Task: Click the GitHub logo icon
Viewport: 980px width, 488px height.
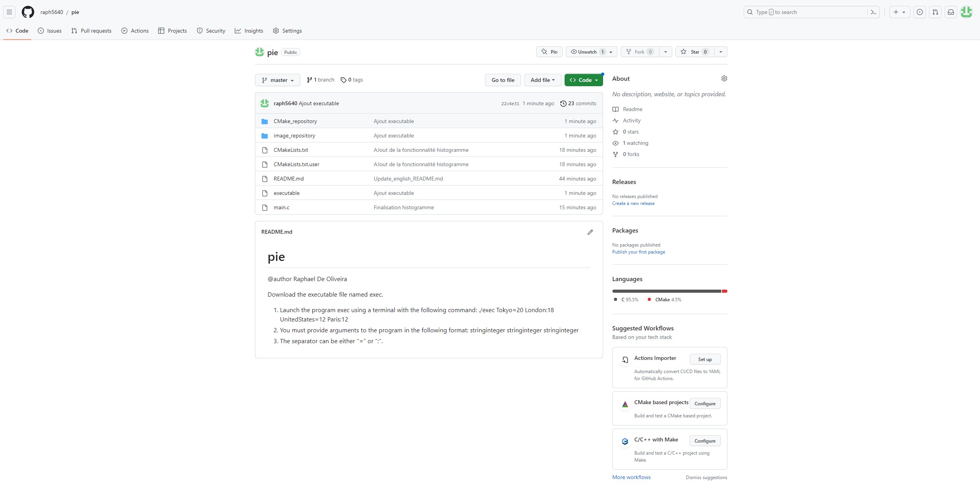Action: [28, 12]
